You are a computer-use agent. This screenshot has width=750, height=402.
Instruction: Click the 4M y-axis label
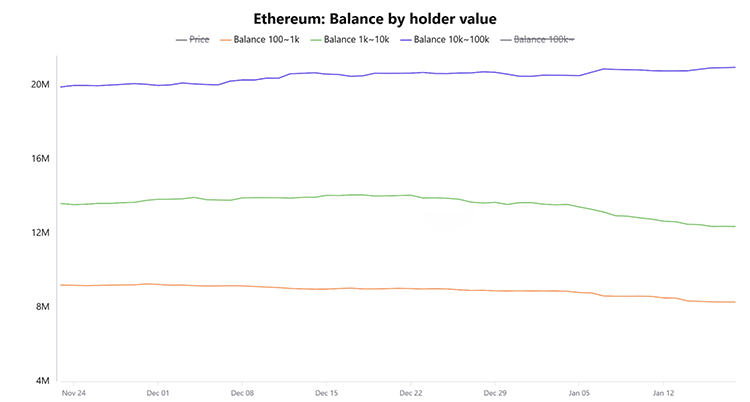point(41,381)
